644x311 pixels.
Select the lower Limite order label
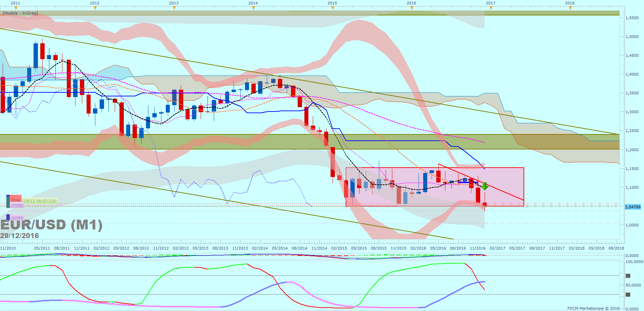click(17, 217)
